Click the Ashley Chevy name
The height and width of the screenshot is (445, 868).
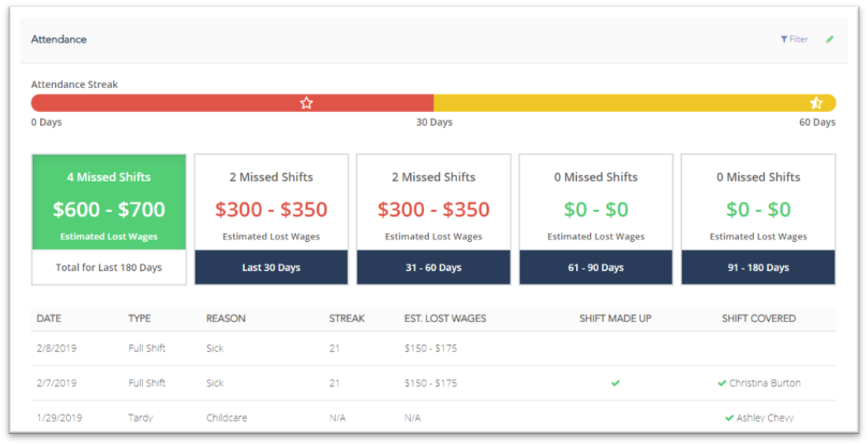[765, 418]
